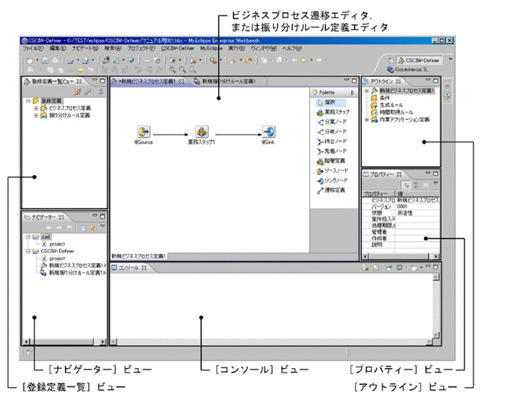508x420 pixels.
Task: Click the zoom out magnifier toolbar icon
Action: (183, 70)
